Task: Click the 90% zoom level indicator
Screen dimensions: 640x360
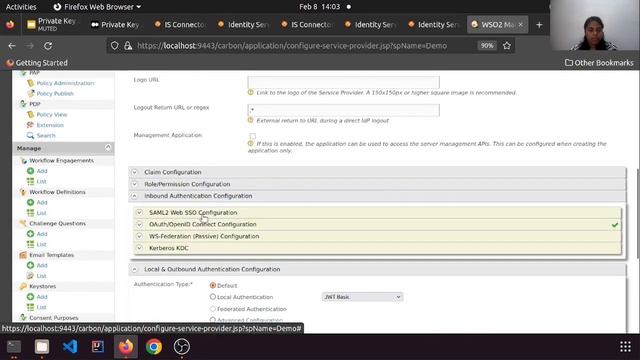Action: coord(487,46)
